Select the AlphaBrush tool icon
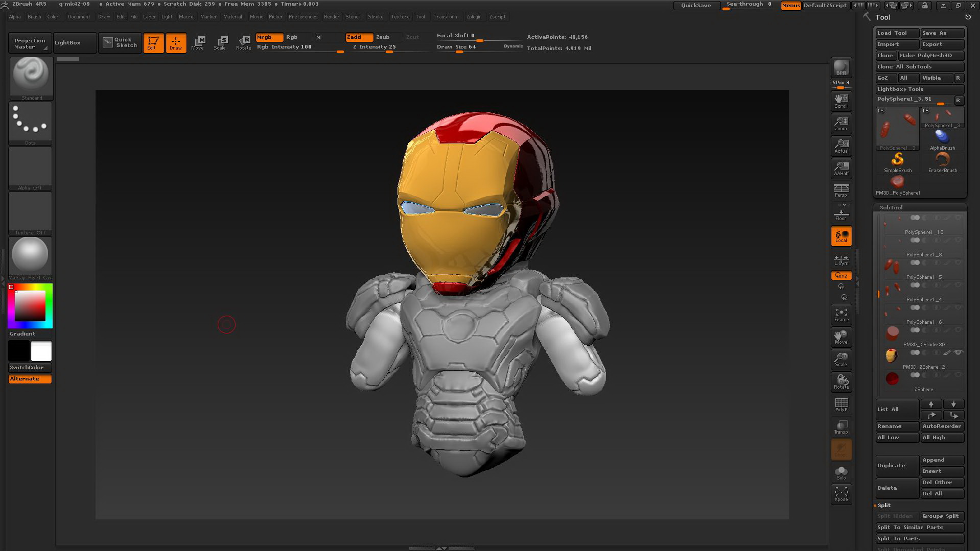Viewport: 980px width, 551px height. pyautogui.click(x=943, y=140)
